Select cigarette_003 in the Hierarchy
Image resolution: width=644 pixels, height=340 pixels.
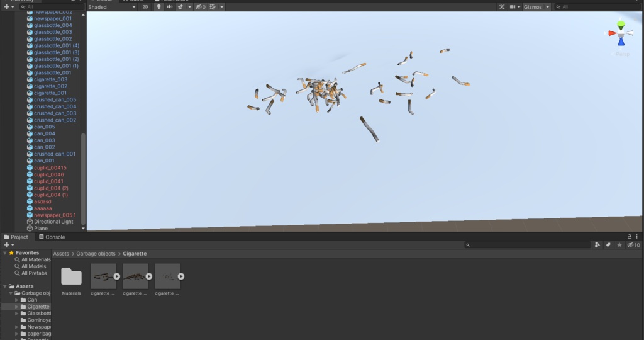point(50,79)
